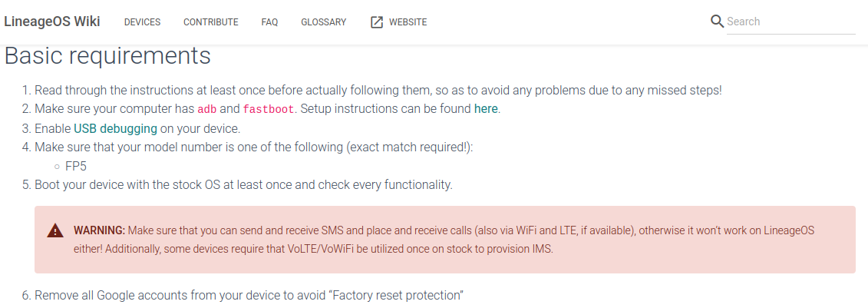Open the DEVICES menu item

click(x=142, y=22)
